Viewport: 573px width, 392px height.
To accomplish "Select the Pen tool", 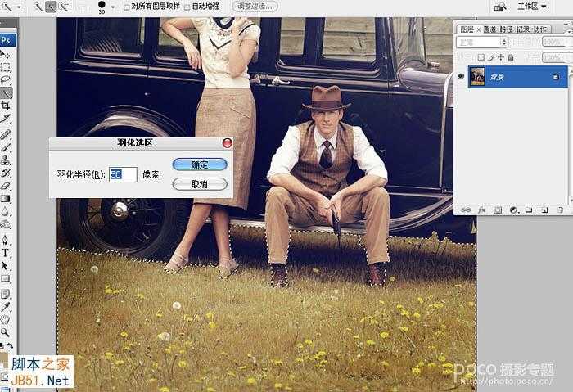I will (6, 240).
